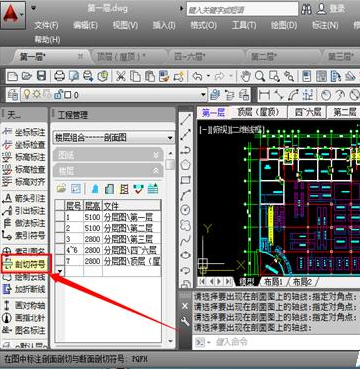Click the Undo arrow icon
360x369 pixels.
[x=197, y=76]
